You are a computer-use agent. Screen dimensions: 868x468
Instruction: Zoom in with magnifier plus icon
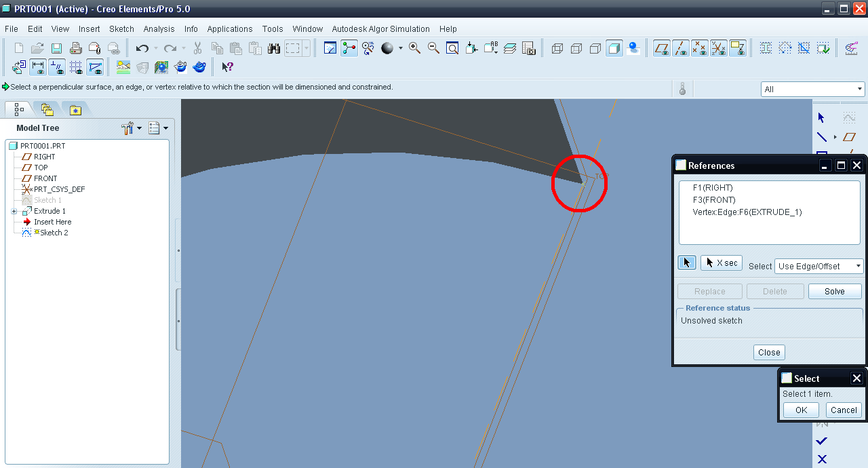(414, 48)
